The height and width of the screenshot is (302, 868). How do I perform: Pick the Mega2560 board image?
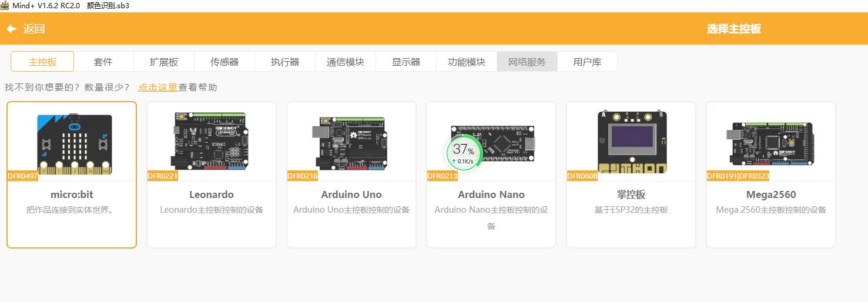(771, 145)
